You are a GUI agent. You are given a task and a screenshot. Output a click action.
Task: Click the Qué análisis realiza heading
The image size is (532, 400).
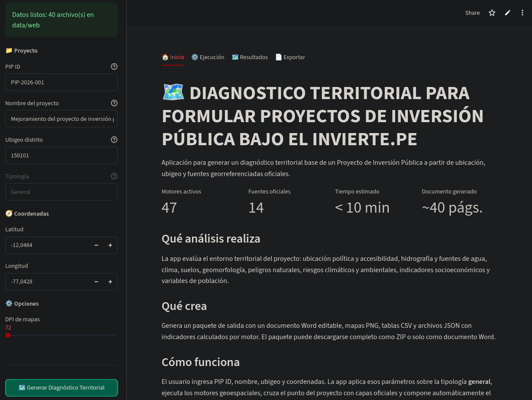pyautogui.click(x=211, y=239)
